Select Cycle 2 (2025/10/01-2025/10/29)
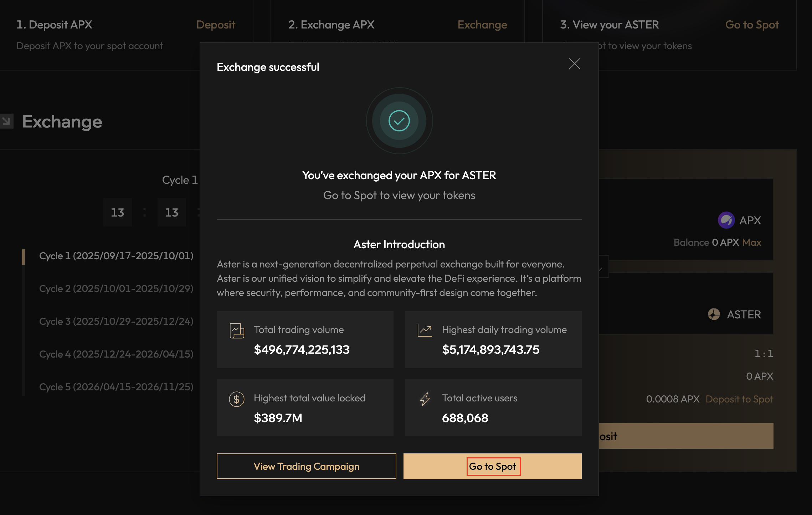The width and height of the screenshot is (812, 515). (x=116, y=288)
